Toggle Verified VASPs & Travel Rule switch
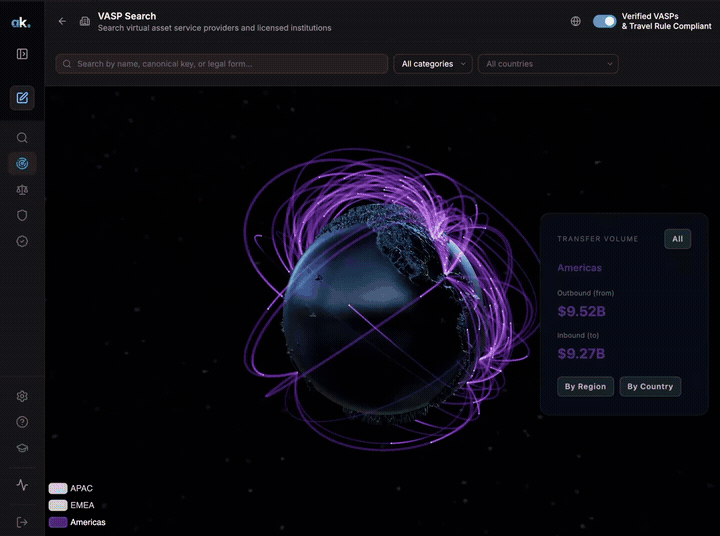 604,21
